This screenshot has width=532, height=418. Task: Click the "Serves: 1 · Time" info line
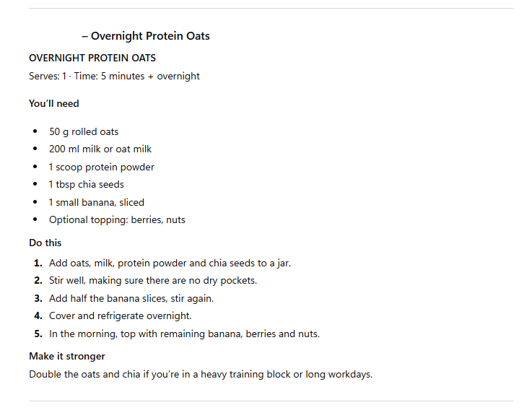tap(114, 76)
